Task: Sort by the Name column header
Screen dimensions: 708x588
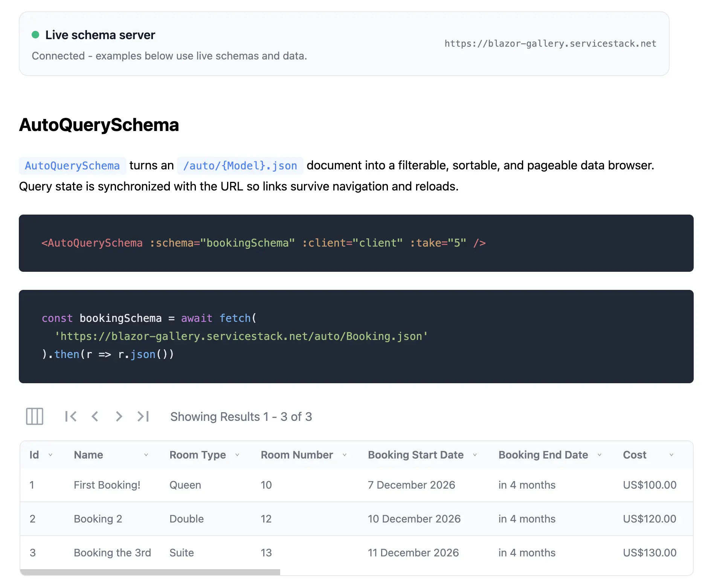Action: tap(88, 455)
